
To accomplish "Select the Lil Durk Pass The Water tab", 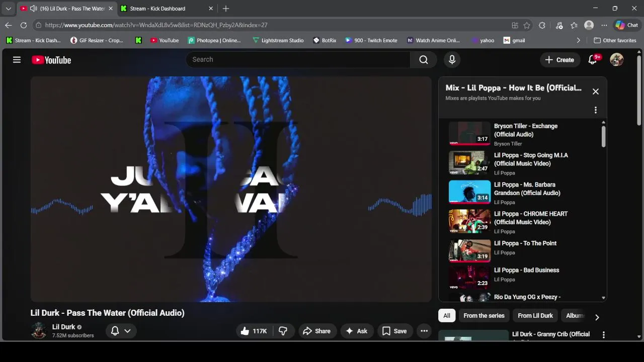I will tap(66, 9).
